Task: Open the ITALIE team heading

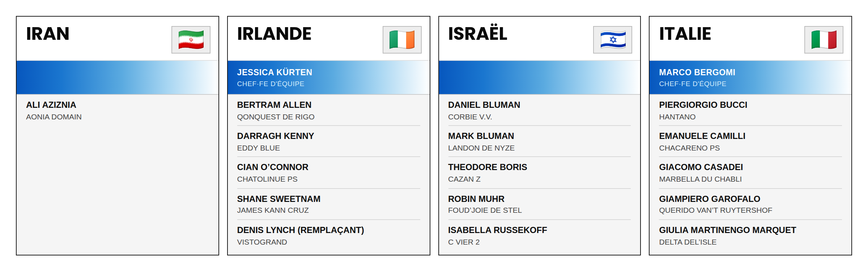Action: 685,34
